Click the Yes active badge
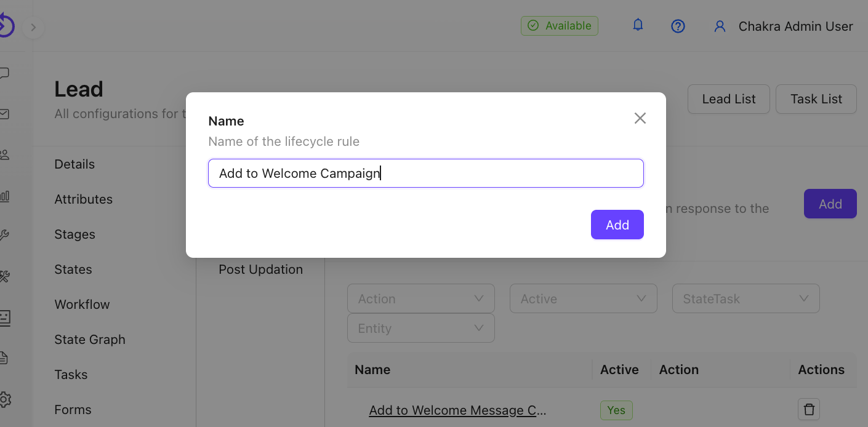 point(616,410)
